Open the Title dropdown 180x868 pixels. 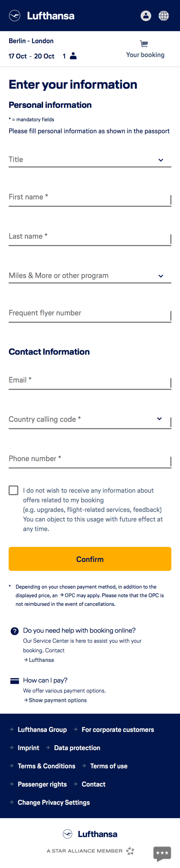tap(90, 159)
